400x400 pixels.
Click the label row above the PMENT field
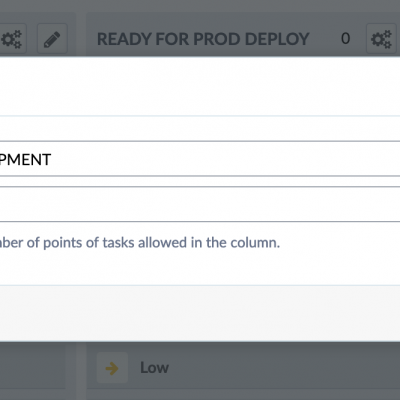coord(200,128)
